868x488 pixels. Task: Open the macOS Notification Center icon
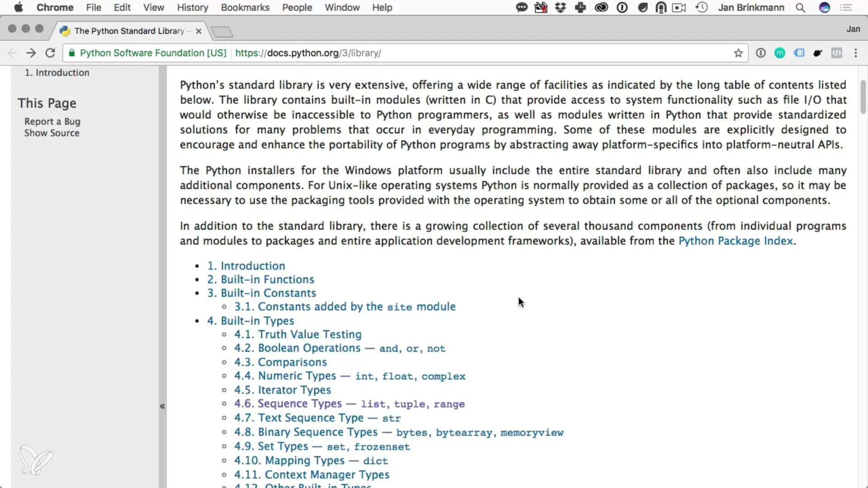point(846,8)
